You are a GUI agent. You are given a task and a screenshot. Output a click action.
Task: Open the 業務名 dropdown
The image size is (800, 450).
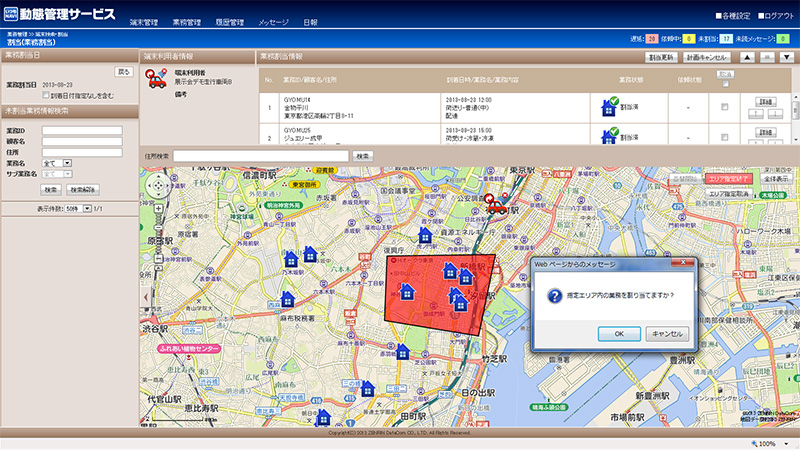(57, 163)
